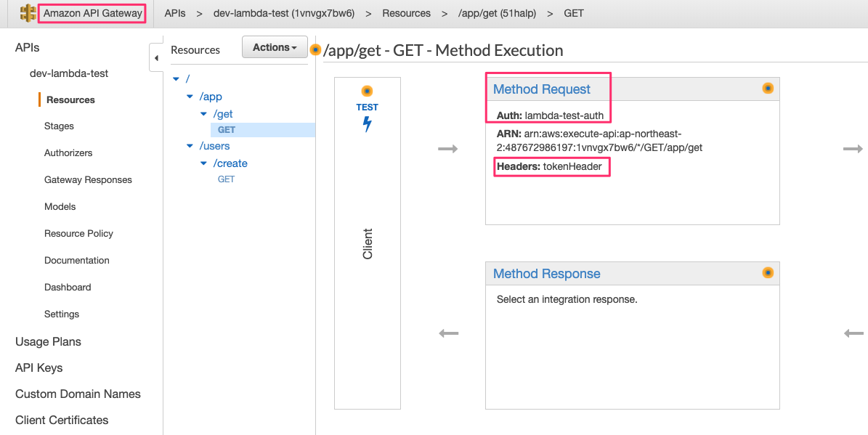Click the ARN execute-api value text

(599, 141)
